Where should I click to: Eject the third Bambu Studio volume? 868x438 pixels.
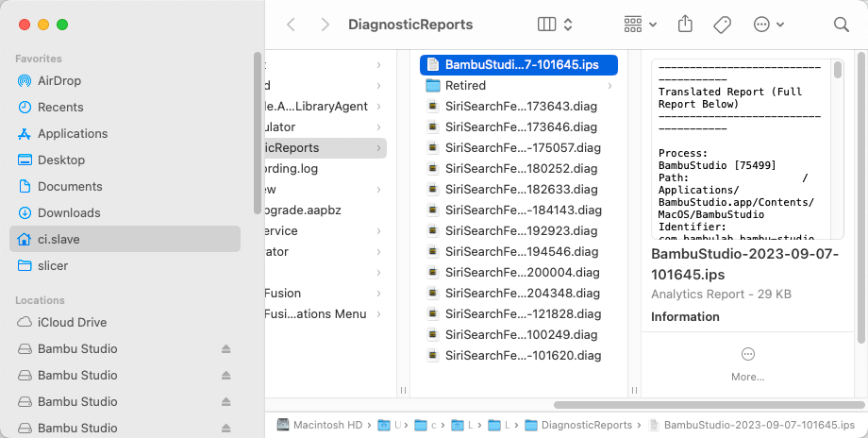click(225, 401)
